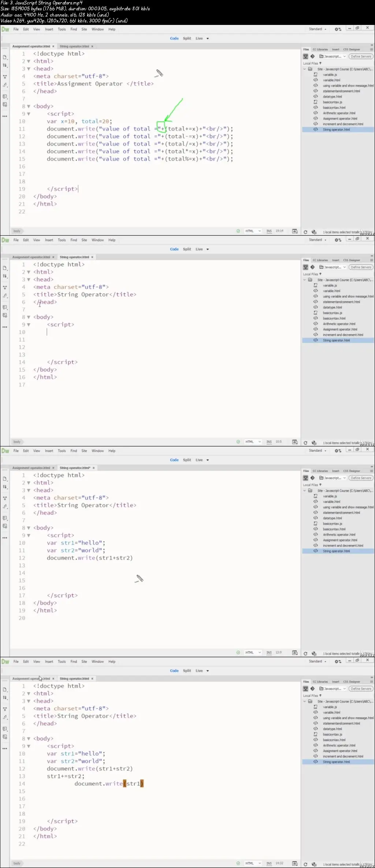Switch to Code view in second frame
375x868 pixels.
click(x=174, y=249)
